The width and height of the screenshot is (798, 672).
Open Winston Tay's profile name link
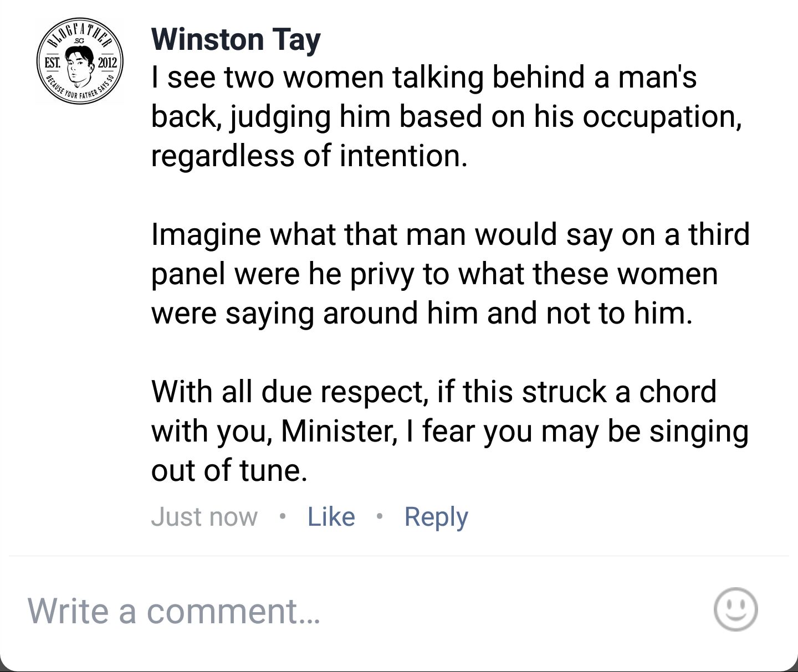click(x=236, y=40)
